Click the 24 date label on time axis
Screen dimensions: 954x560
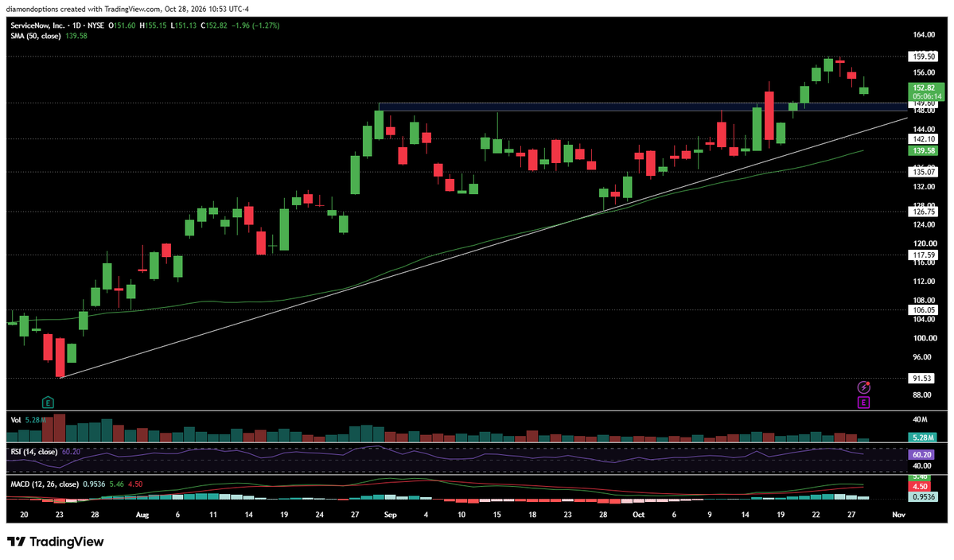tap(319, 515)
